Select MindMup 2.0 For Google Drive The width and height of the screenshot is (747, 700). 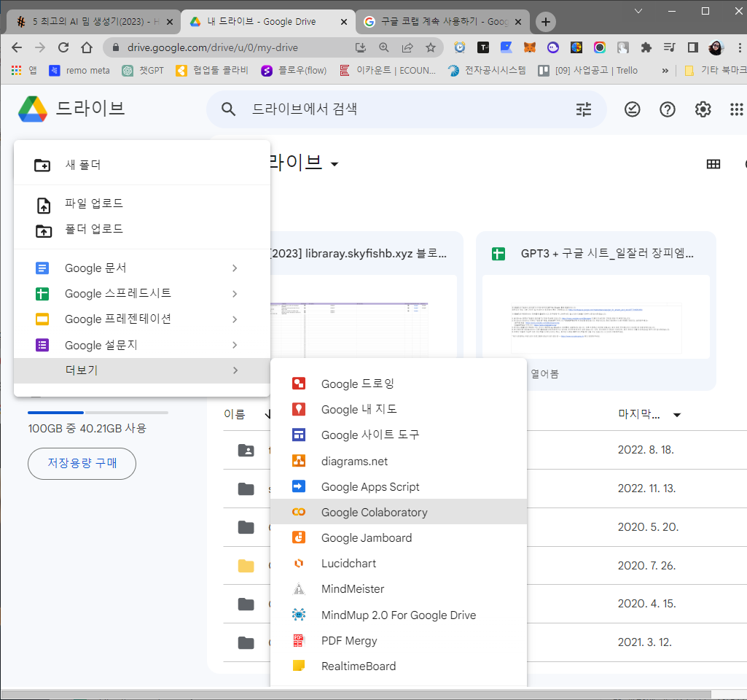(398, 615)
